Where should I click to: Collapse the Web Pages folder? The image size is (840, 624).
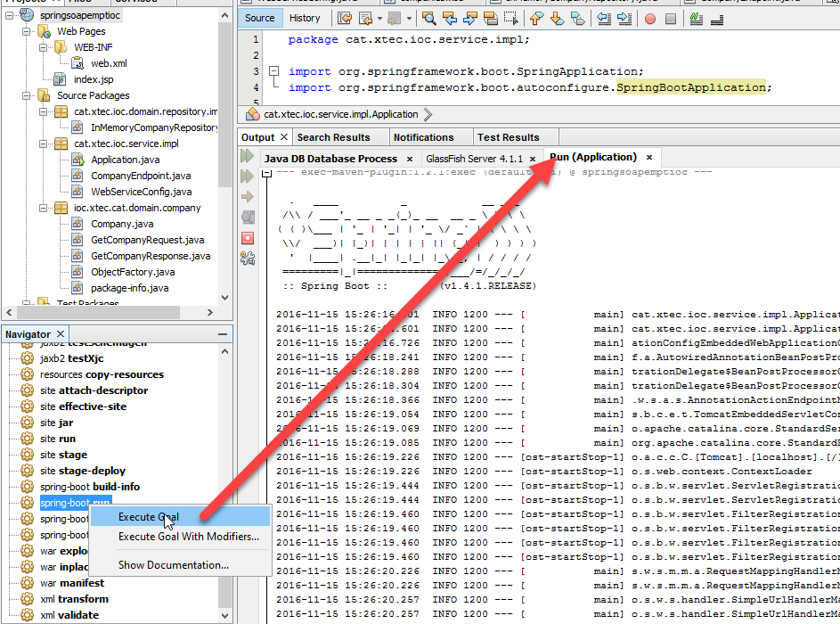pos(26,31)
